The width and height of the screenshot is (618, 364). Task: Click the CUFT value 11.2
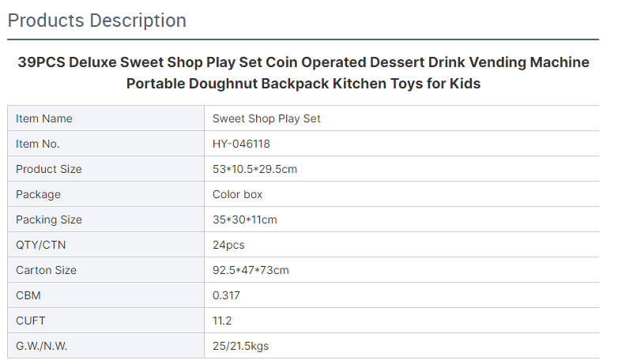(x=222, y=321)
